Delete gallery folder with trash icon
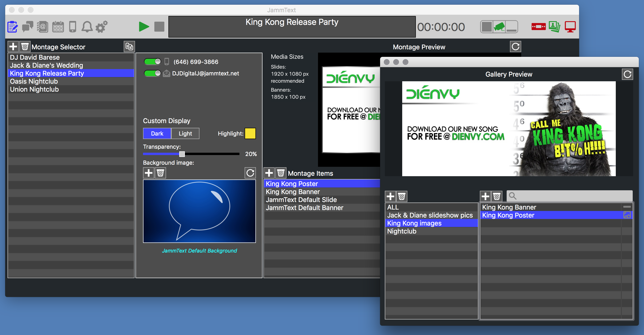Viewport: 644px width, 335px height. tap(402, 196)
